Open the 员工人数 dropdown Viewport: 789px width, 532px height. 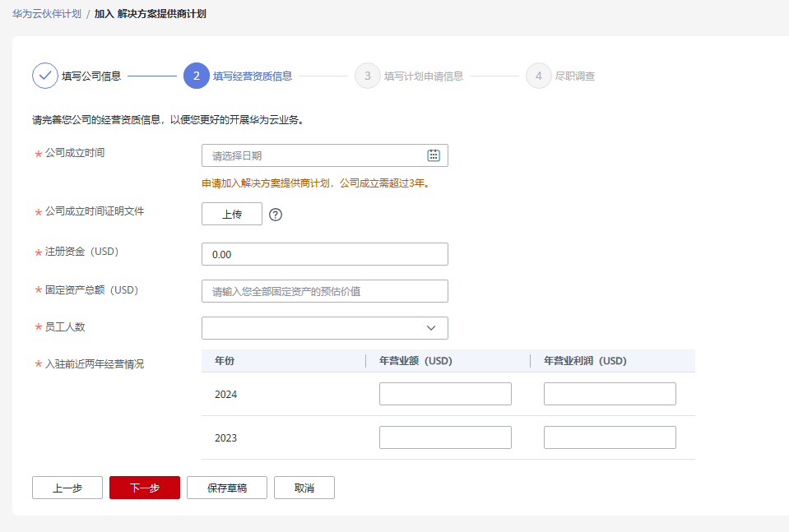(x=324, y=327)
